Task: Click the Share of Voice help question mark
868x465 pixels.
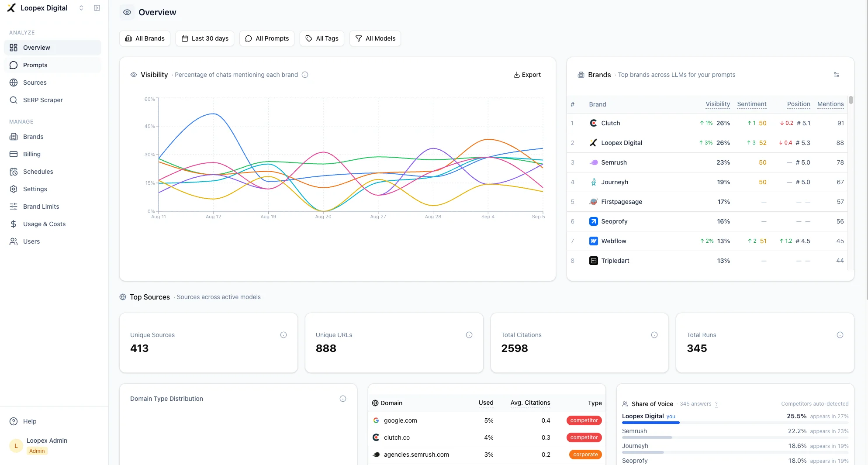Action: [716, 404]
